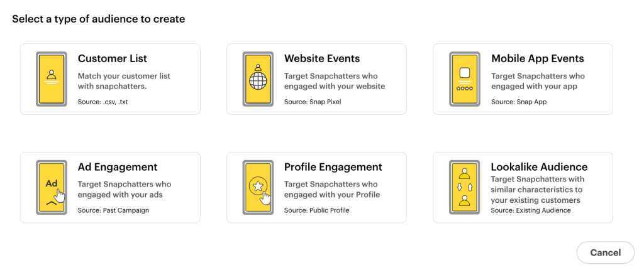Create a Lookalike Audience via its title

(x=539, y=167)
